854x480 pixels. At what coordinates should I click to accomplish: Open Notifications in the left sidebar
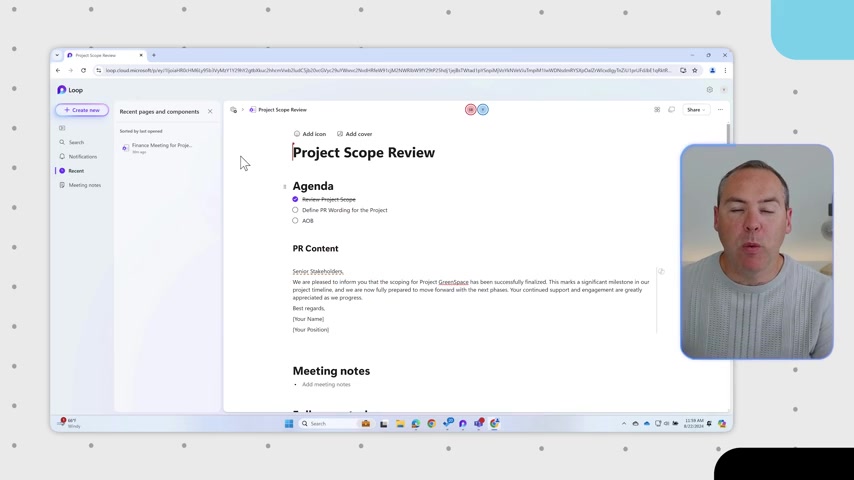(x=82, y=157)
